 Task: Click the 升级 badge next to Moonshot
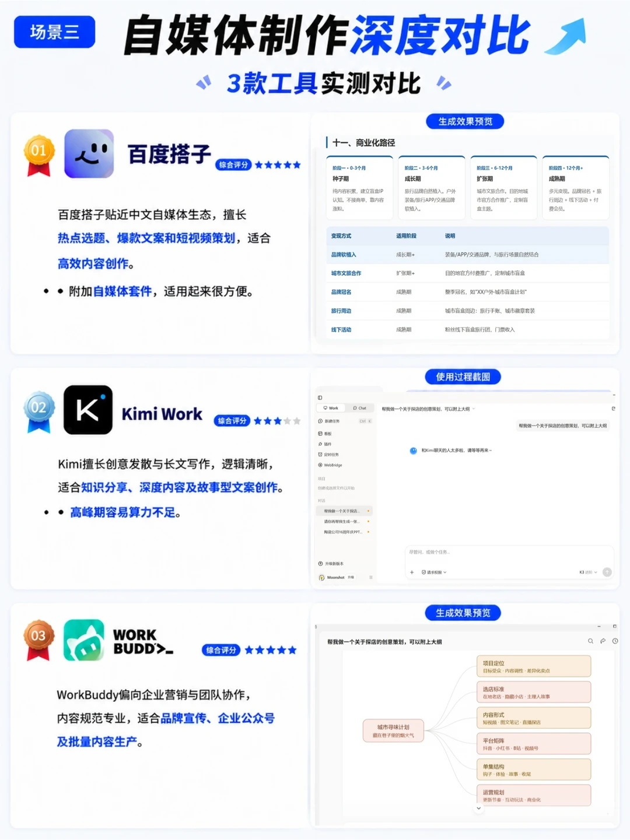click(x=351, y=578)
